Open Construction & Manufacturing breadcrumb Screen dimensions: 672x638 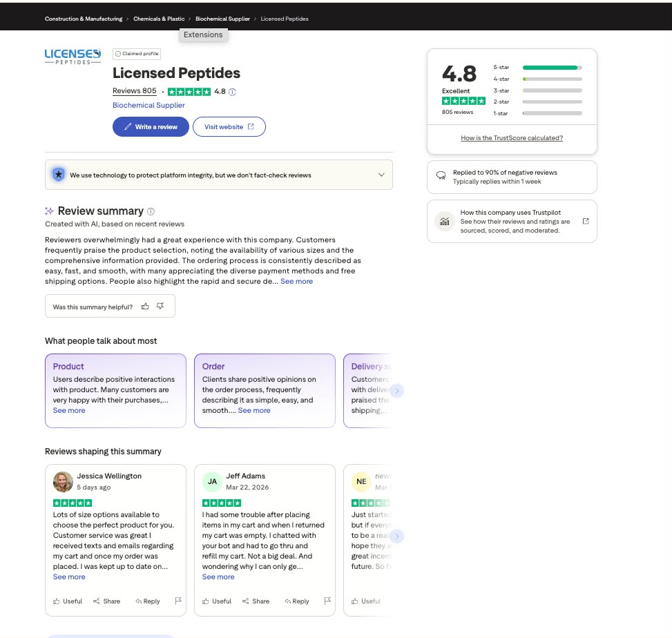pos(84,19)
